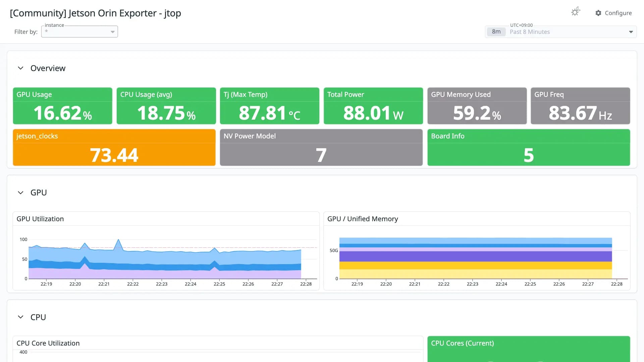Click the Total Power 88.01 W widget
Image resolution: width=644 pixels, height=362 pixels.
(x=373, y=106)
